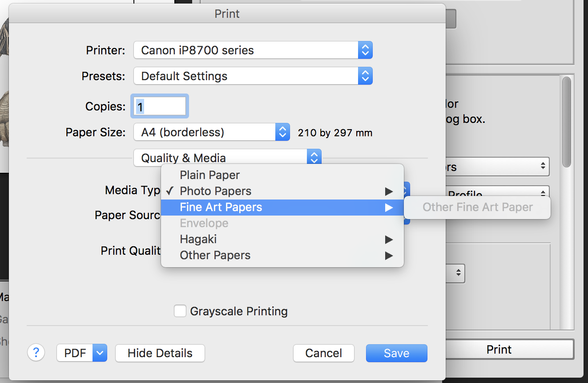
Task: Select Plain Paper from the Media Type menu
Action: pyautogui.click(x=209, y=175)
